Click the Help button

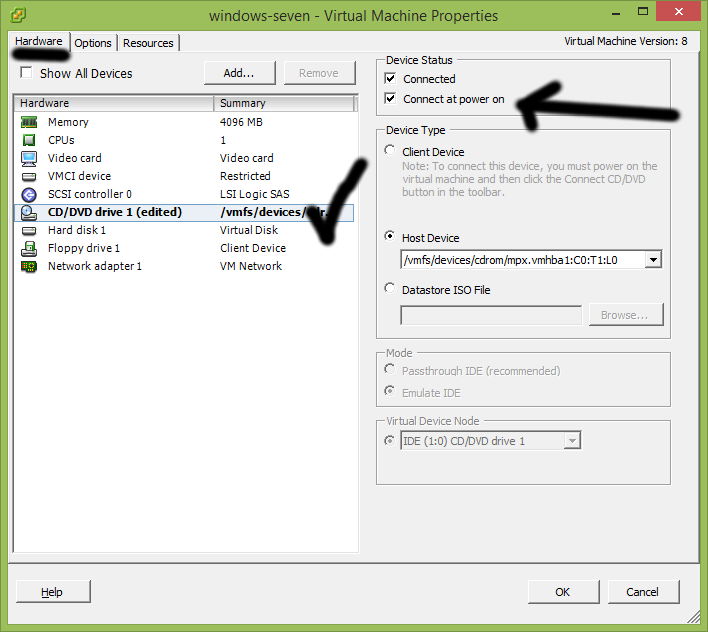pos(53,592)
